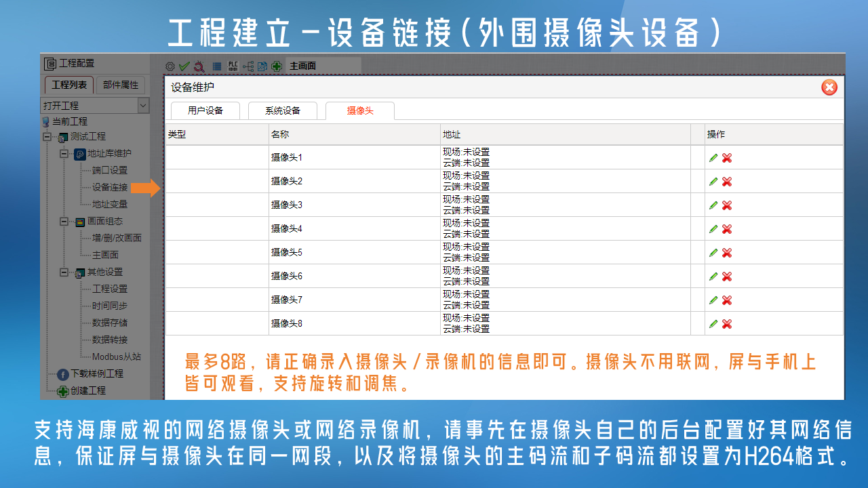Delete 摄像头8 using the red X icon
Screen dimensions: 868x488
click(x=727, y=324)
